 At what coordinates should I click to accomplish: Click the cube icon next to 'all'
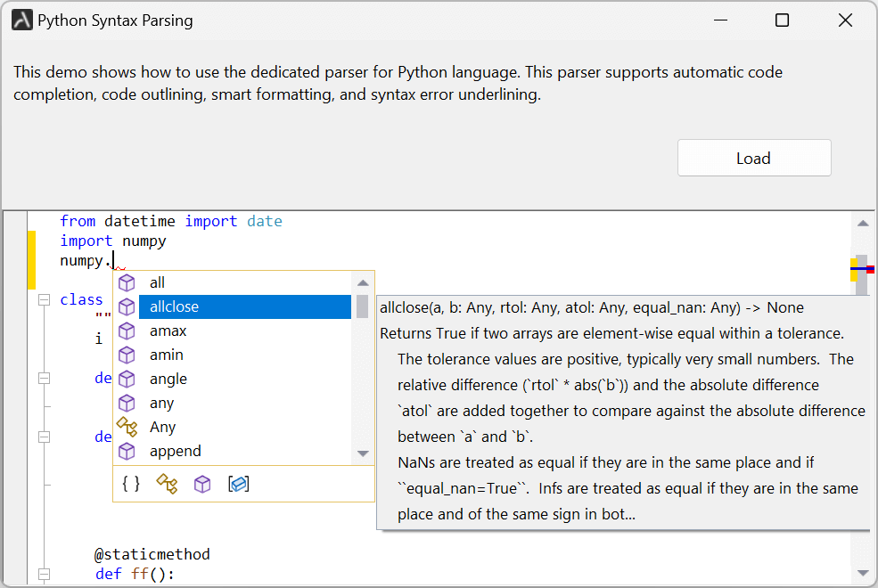[x=127, y=282]
